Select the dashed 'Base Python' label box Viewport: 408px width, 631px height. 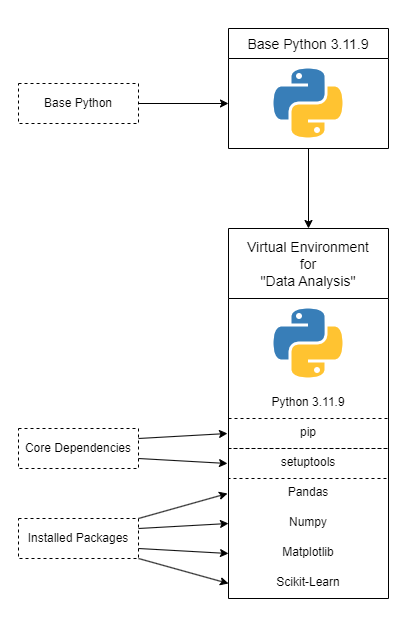point(78,103)
